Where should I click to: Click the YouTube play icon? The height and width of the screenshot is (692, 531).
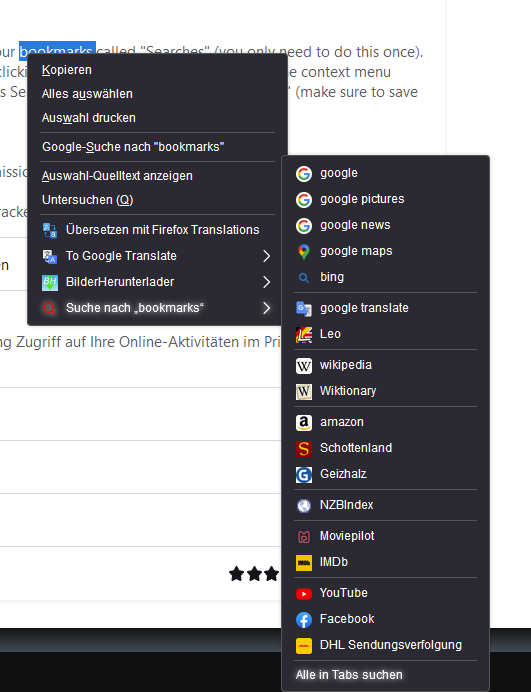point(304,594)
